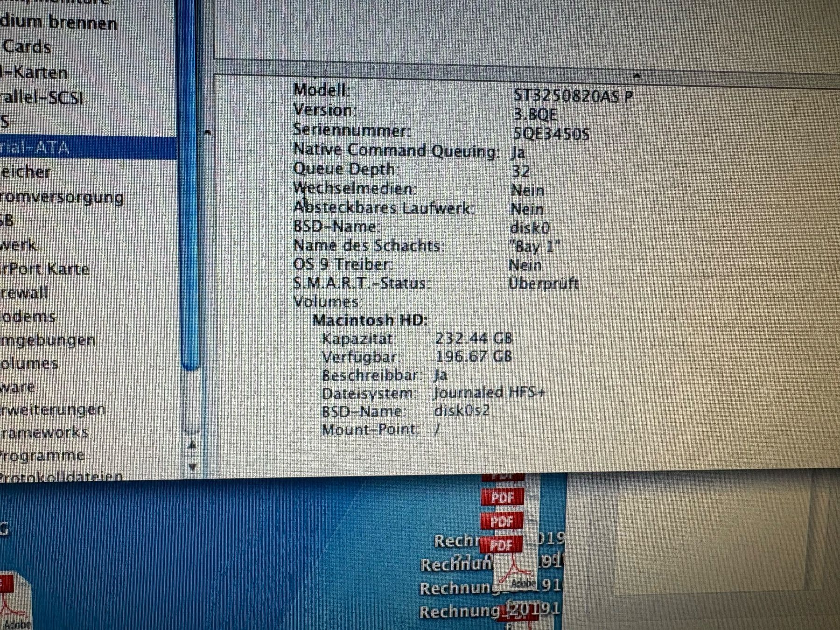Click serial number value 5QE3450S
The image size is (840, 630).
click(x=551, y=134)
